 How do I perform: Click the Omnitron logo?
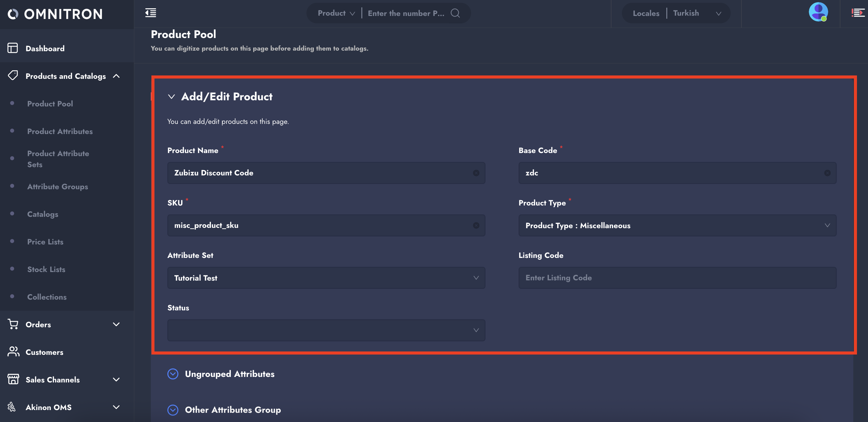point(55,14)
